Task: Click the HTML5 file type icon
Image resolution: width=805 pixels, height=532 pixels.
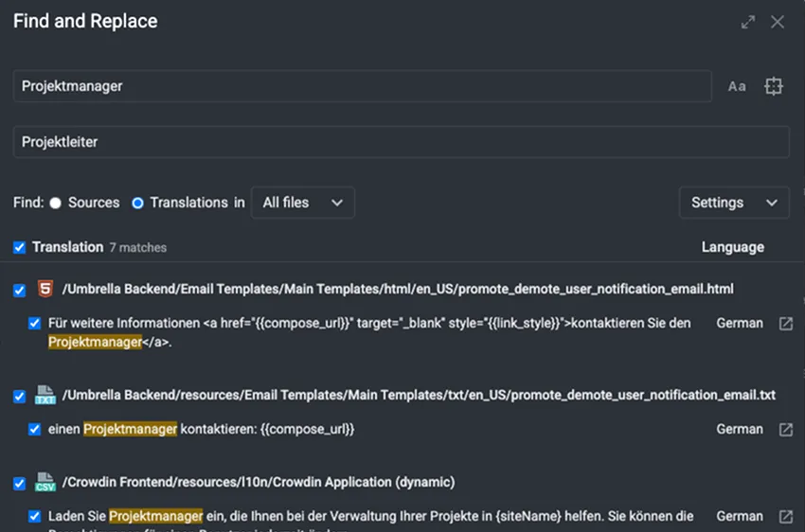Action: tap(45, 289)
